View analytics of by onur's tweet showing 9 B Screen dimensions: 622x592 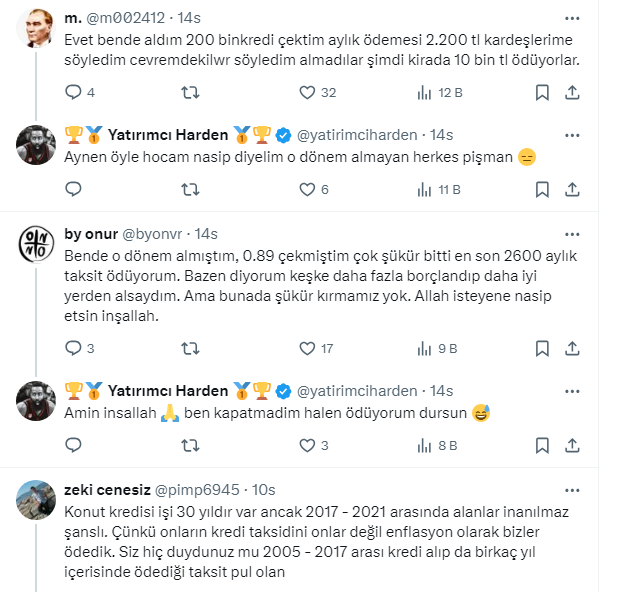point(423,349)
